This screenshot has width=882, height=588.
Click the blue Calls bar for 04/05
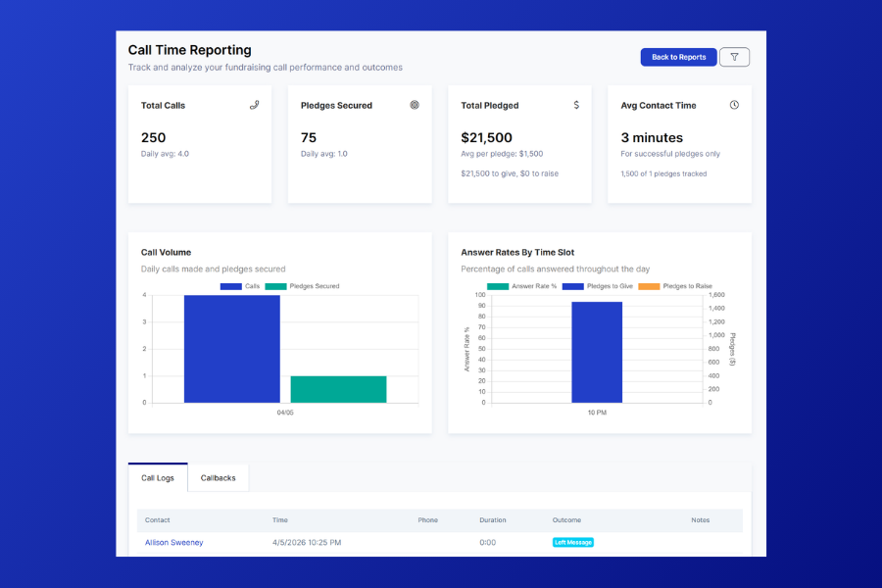[x=231, y=349]
